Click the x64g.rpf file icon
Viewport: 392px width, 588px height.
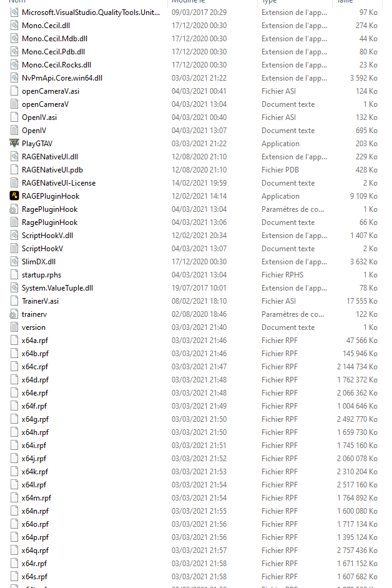14,419
